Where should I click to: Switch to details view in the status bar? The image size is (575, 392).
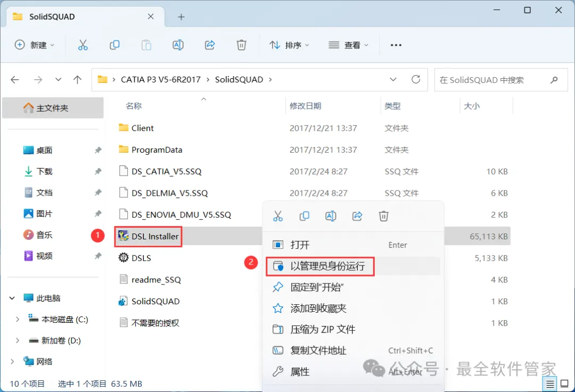pos(549,384)
